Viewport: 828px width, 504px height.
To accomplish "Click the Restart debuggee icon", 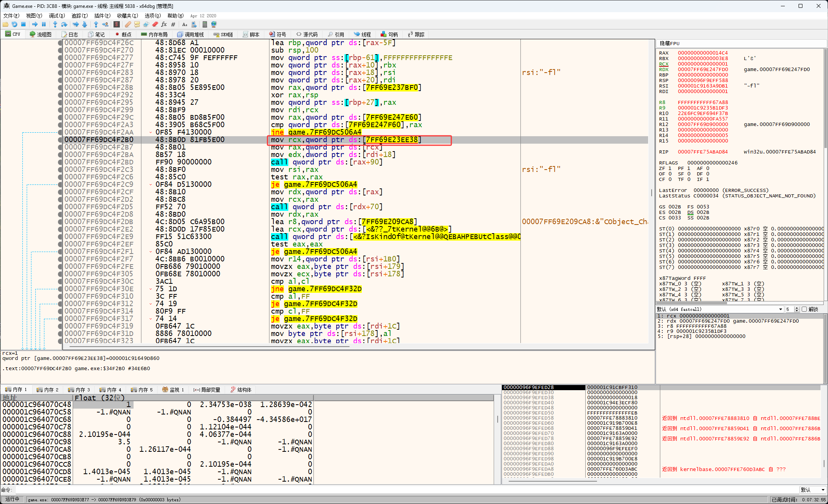I will click(15, 24).
